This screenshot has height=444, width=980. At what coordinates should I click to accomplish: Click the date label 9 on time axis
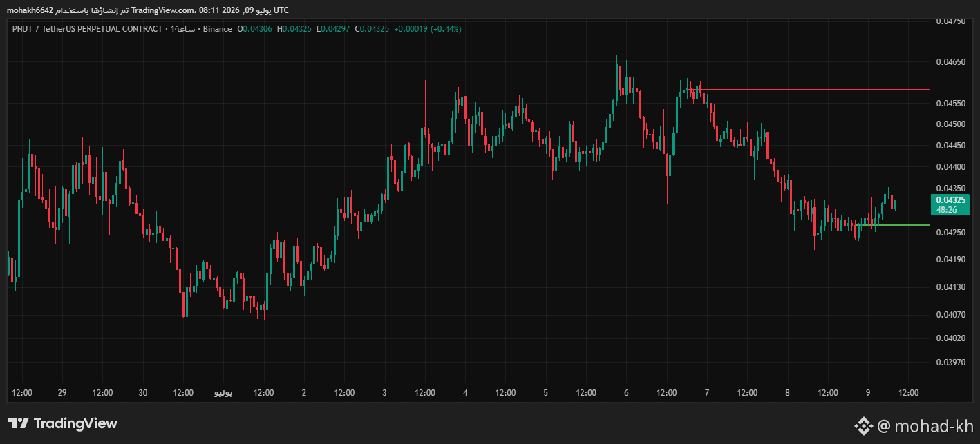(x=868, y=393)
